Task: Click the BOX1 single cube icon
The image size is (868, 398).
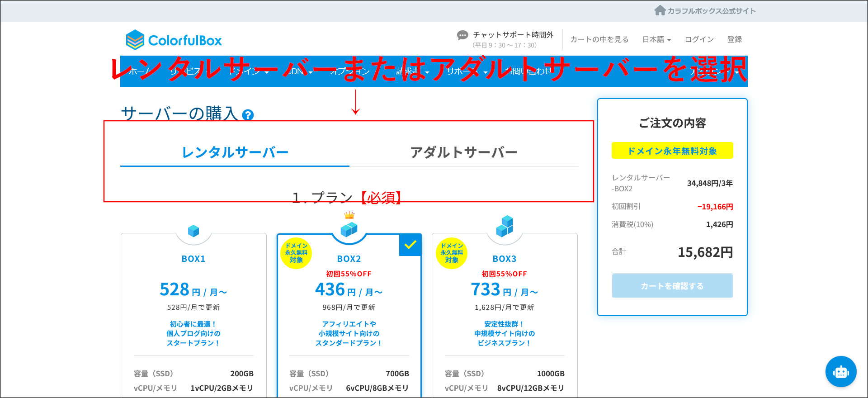Action: (193, 231)
